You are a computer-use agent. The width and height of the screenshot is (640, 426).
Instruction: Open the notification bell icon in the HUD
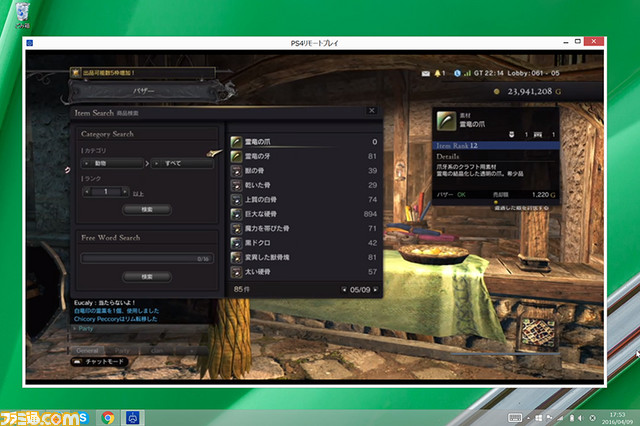(438, 73)
